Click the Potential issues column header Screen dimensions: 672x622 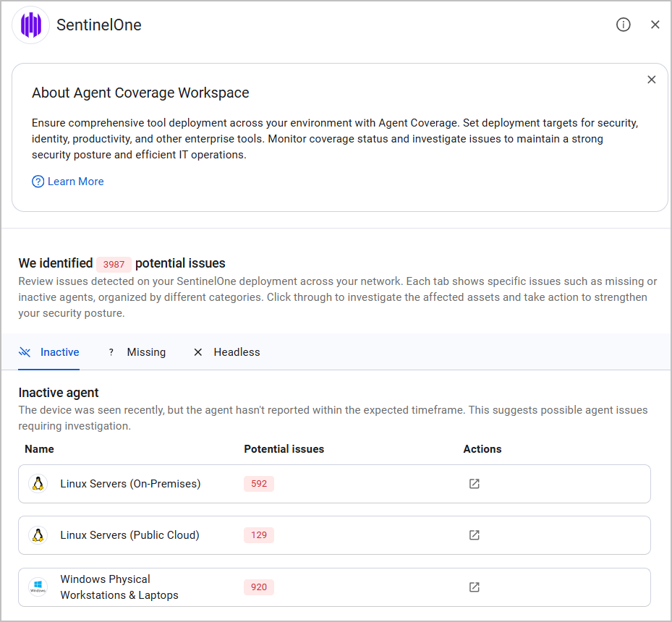[284, 449]
